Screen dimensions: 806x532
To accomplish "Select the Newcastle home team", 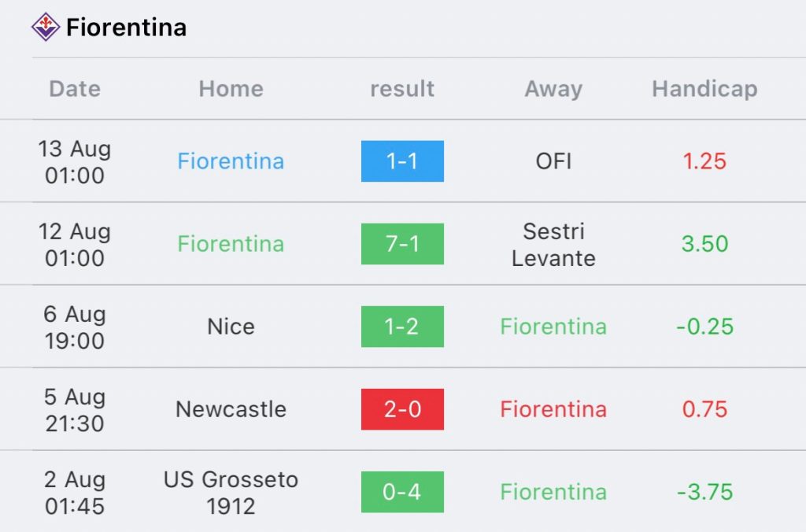I will tap(231, 409).
